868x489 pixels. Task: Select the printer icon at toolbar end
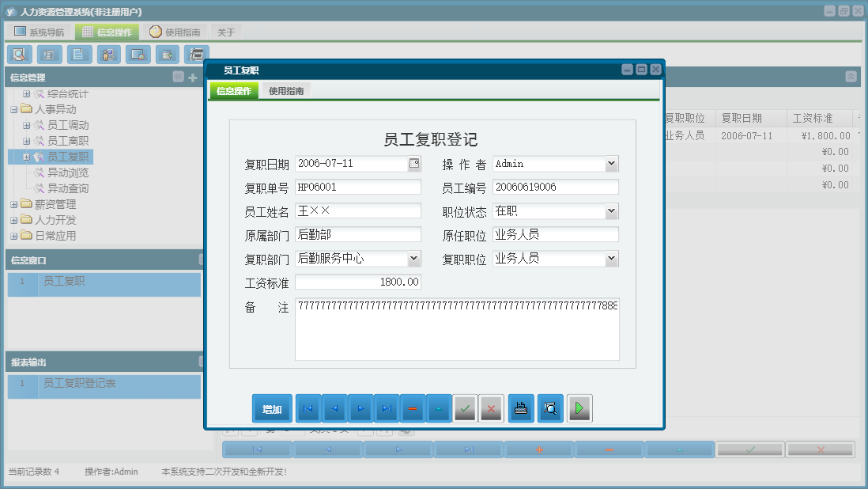(197, 54)
